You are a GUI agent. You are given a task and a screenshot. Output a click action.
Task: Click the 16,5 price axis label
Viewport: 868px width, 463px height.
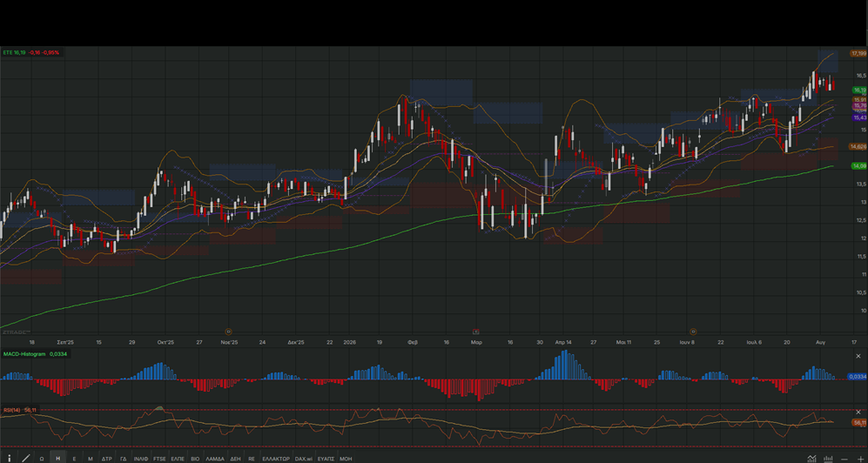pos(860,75)
